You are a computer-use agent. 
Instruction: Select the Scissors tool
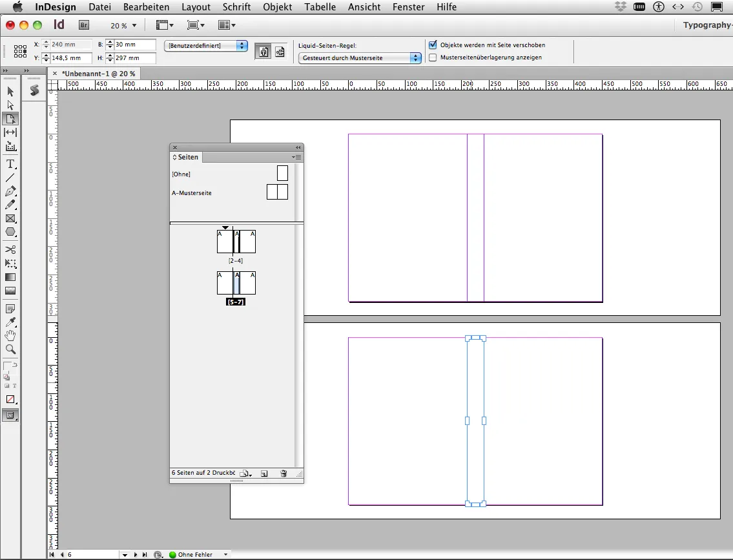point(10,249)
